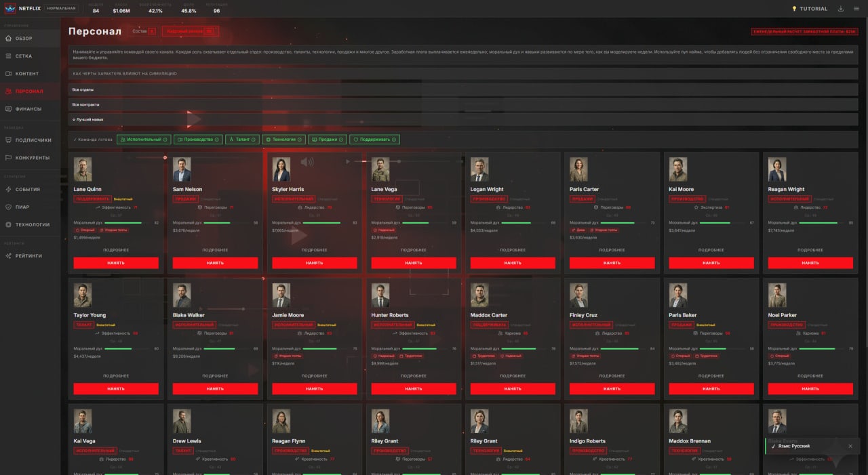The width and height of the screenshot is (868, 475).
Task: Click Noel Parker's portrait photo
Action: point(777,295)
